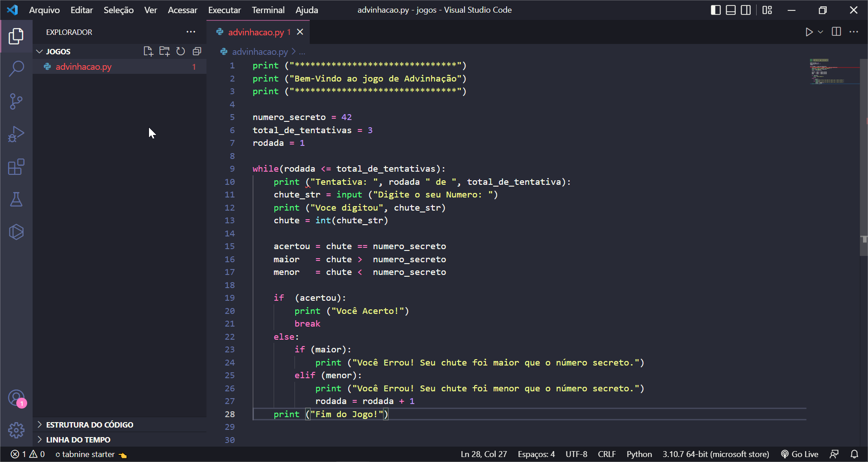868x462 pixels.
Task: Open Explorer more actions ellipsis
Action: click(191, 32)
